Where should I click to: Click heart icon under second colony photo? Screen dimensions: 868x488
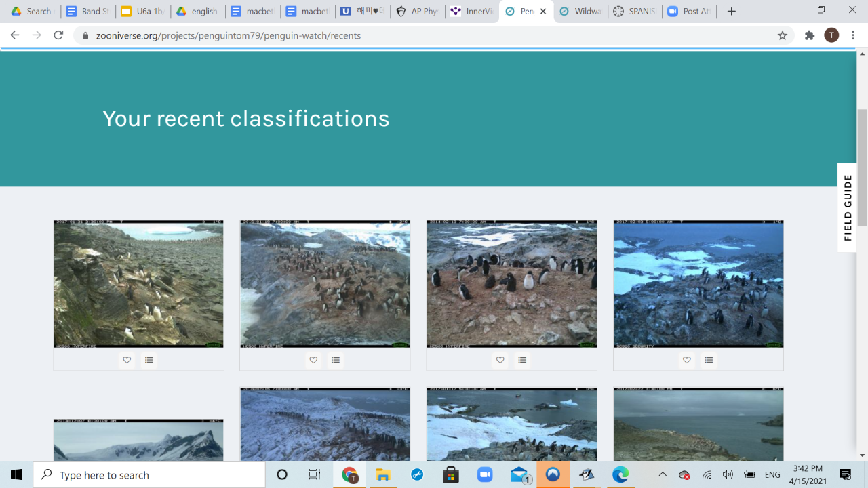[313, 360]
